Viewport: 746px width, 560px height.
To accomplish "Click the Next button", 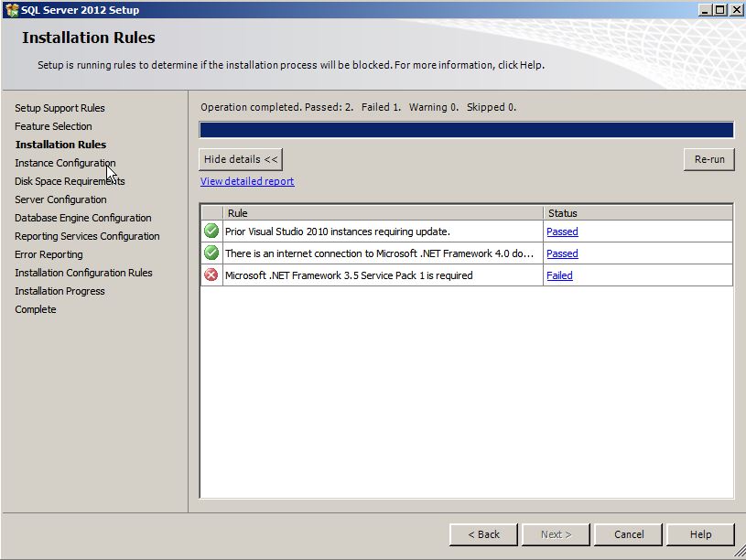I will tap(556, 534).
